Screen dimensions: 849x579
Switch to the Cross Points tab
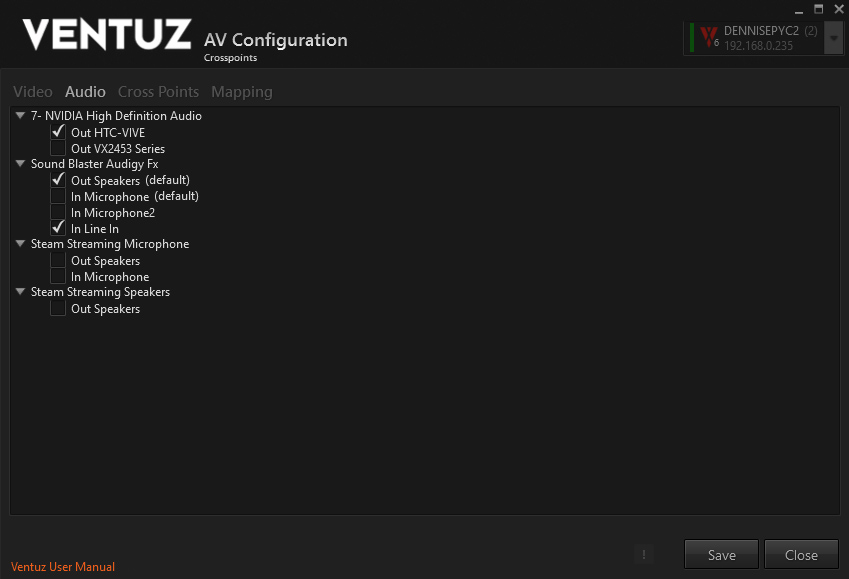point(159,92)
